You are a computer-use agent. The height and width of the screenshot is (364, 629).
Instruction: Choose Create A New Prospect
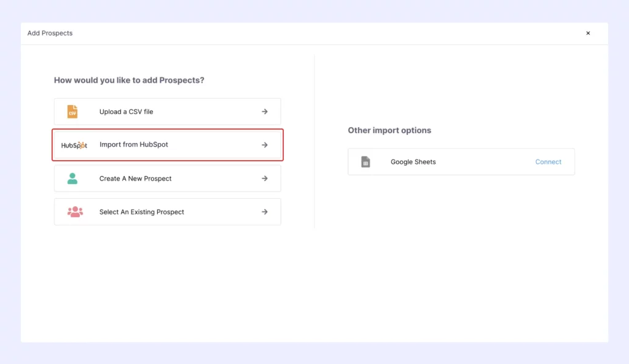coord(167,178)
